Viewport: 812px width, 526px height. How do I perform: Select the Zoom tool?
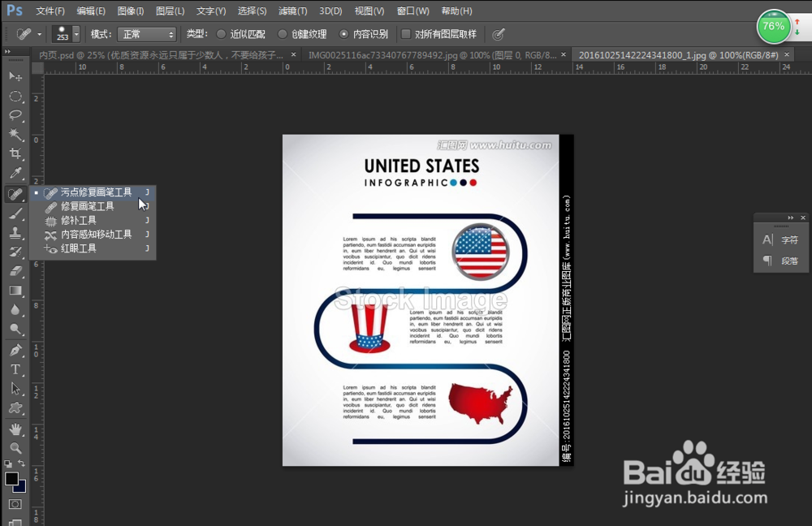tap(15, 448)
